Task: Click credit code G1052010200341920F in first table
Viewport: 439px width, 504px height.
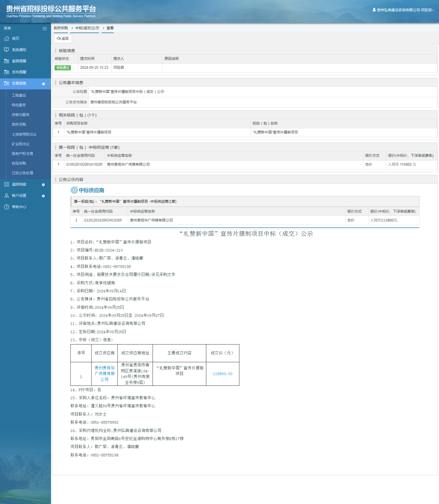Action: click(84, 165)
